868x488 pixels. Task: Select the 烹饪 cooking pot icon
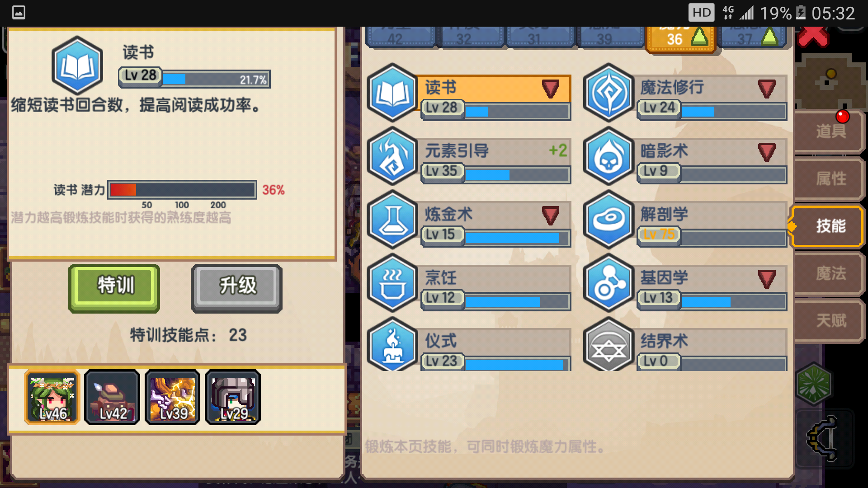(392, 283)
